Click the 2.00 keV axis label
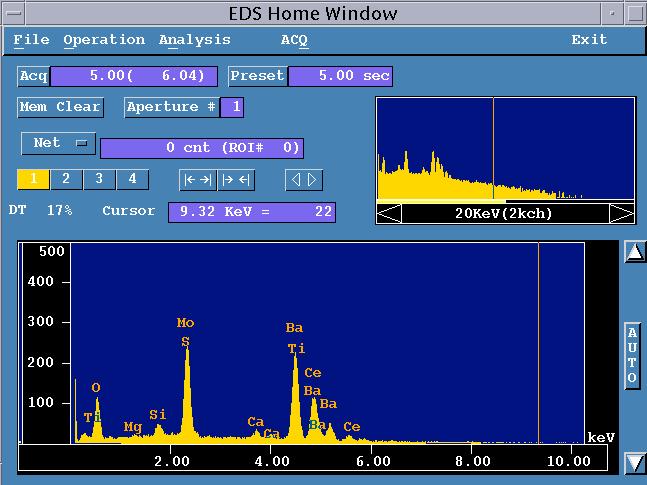 [x=172, y=461]
